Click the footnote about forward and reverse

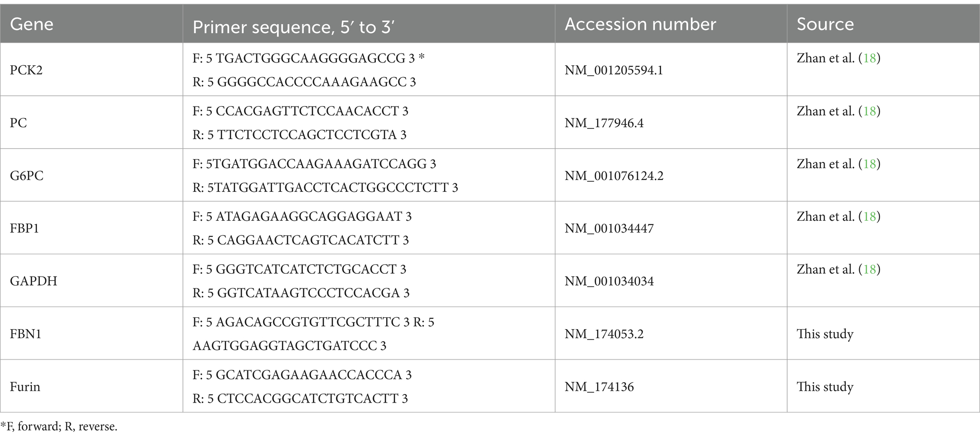pos(59,426)
